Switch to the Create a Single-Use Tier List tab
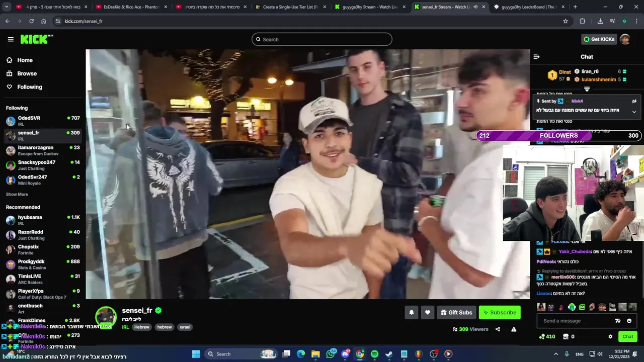Screen dimensions: 644x362 tap(291, 7)
